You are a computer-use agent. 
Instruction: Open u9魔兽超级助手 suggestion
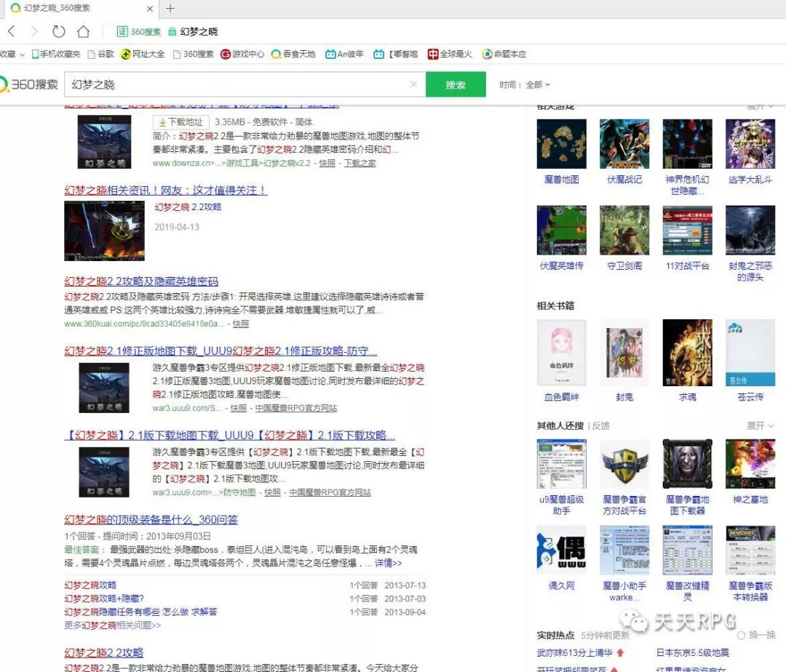click(561, 464)
